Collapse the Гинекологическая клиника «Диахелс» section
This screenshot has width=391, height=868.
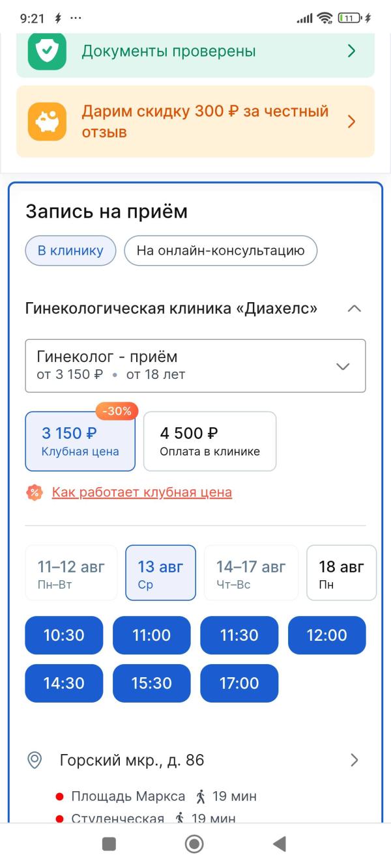click(x=355, y=309)
